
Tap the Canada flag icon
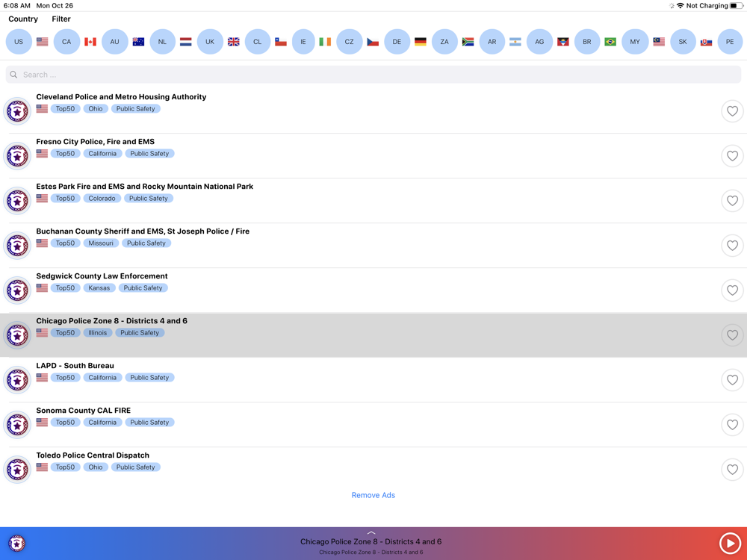click(x=90, y=42)
